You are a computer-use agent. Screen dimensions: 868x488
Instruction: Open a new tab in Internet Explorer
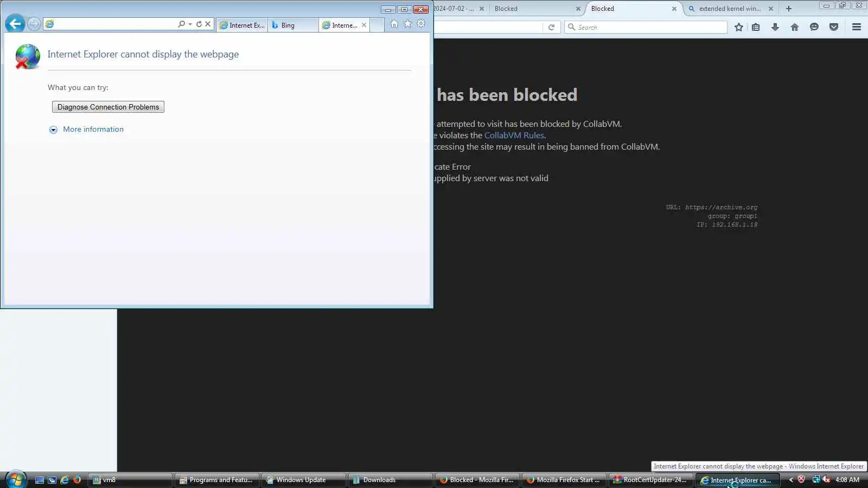pyautogui.click(x=377, y=25)
